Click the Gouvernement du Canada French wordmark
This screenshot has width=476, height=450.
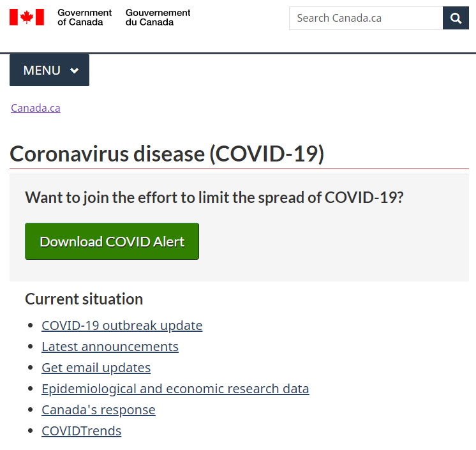click(x=158, y=17)
